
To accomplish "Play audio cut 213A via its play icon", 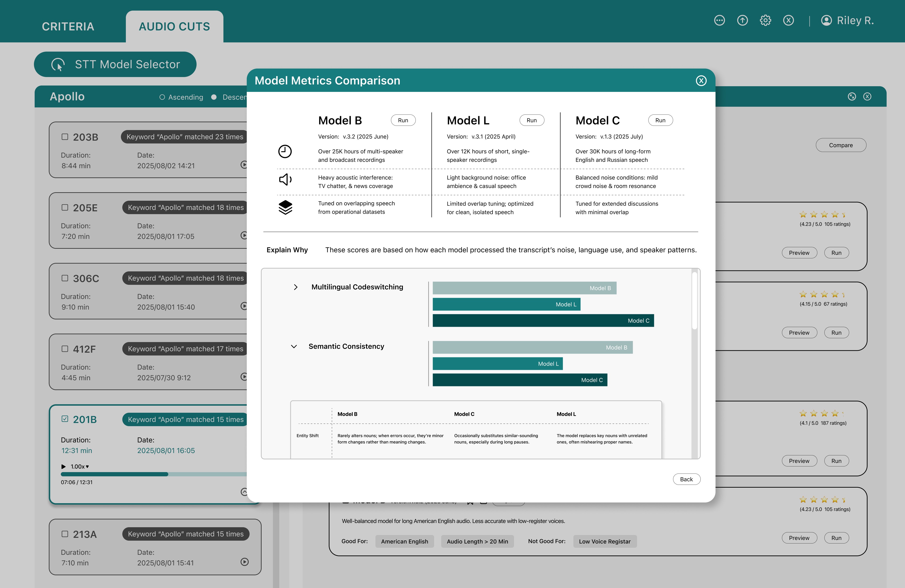I will pos(244,561).
